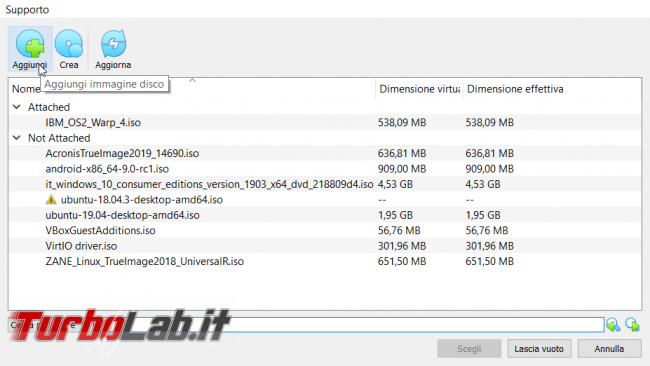Select IBM_OS2_Warp_4.iso
650x366 pixels.
tap(93, 122)
